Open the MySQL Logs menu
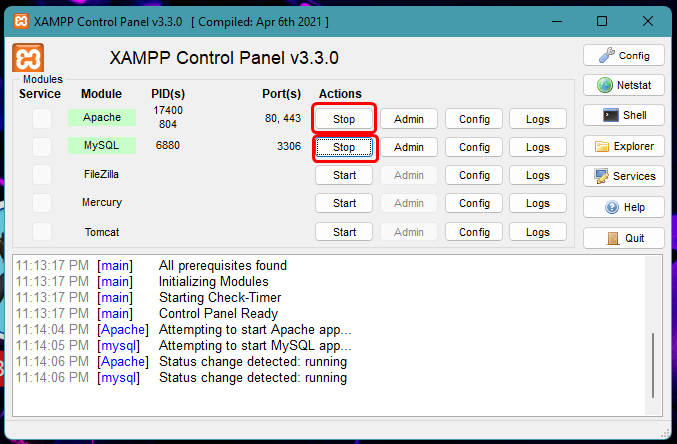 pos(538,147)
